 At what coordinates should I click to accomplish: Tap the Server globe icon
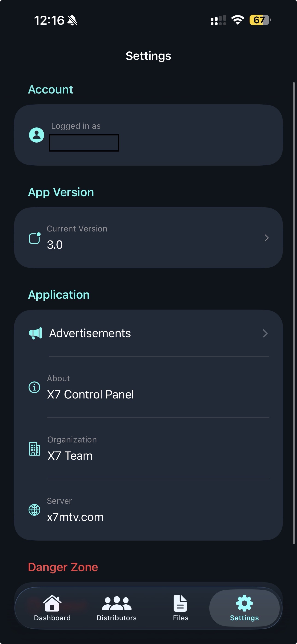coord(34,510)
